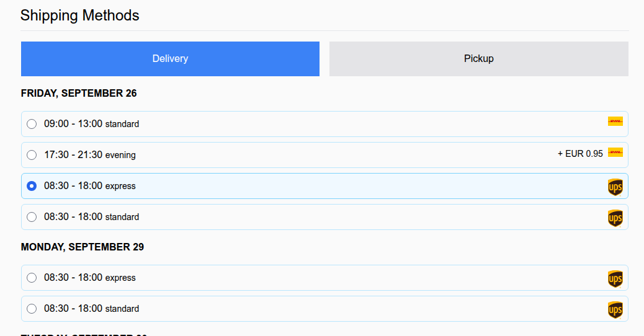Click the "17:30 - 21:30 evening" label text
Image resolution: width=644 pixels, height=336 pixels.
pyautogui.click(x=90, y=155)
